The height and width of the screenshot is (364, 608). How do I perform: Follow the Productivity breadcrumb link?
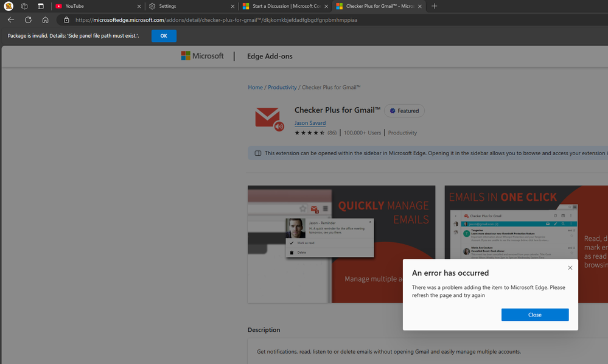pos(282,87)
